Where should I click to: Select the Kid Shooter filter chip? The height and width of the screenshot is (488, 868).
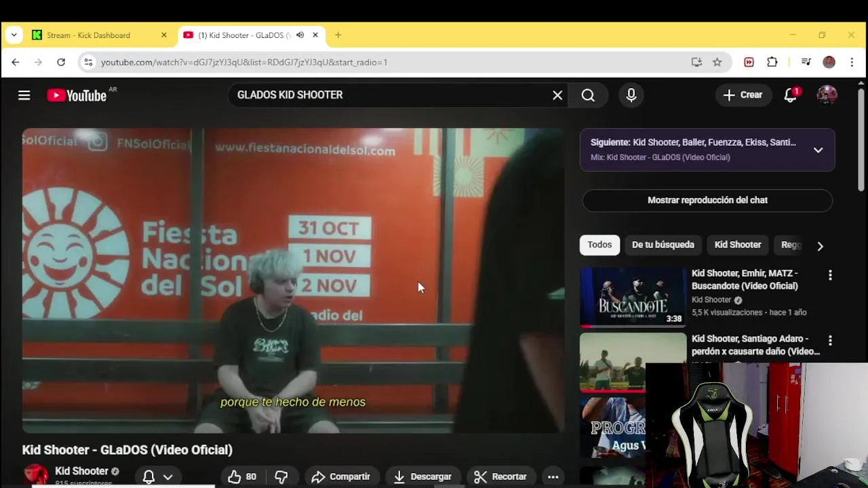[x=738, y=245]
